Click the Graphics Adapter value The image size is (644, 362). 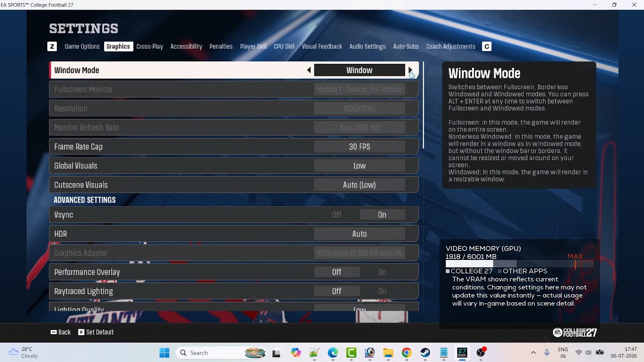359,253
